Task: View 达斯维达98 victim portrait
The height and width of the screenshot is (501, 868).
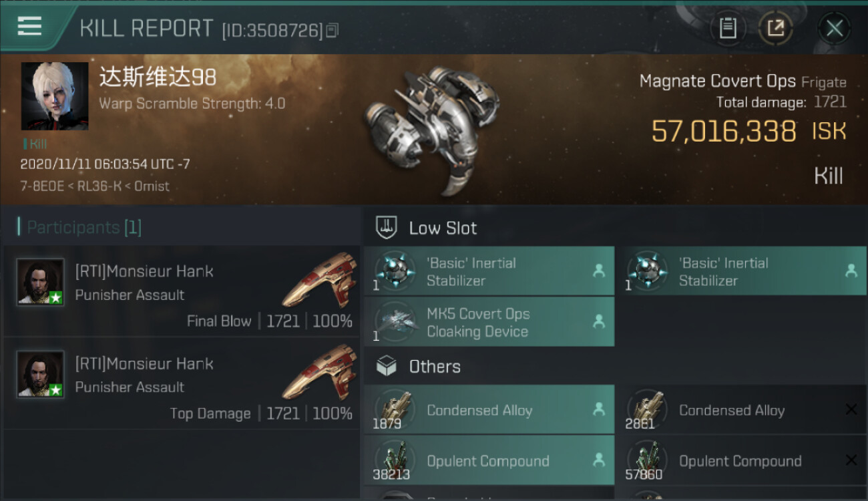Action: (55, 96)
